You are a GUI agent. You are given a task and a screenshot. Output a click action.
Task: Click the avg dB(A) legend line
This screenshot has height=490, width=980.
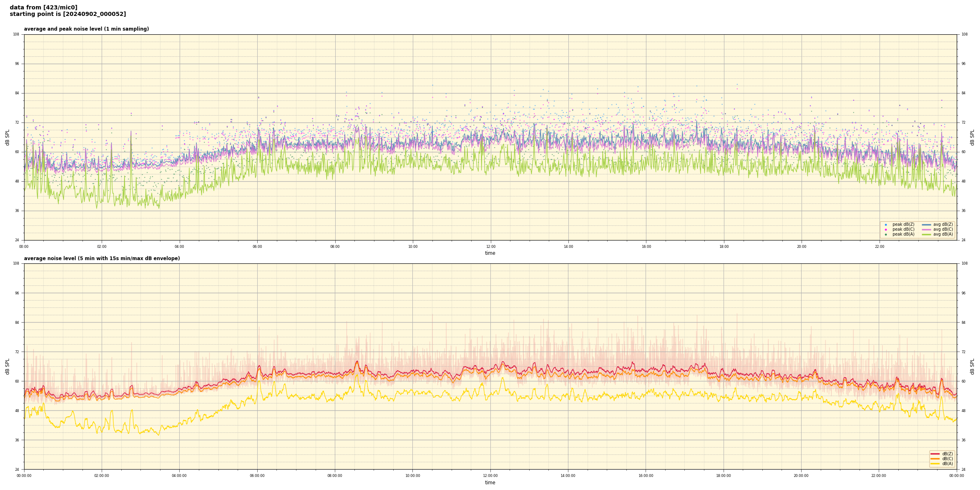[x=926, y=234]
